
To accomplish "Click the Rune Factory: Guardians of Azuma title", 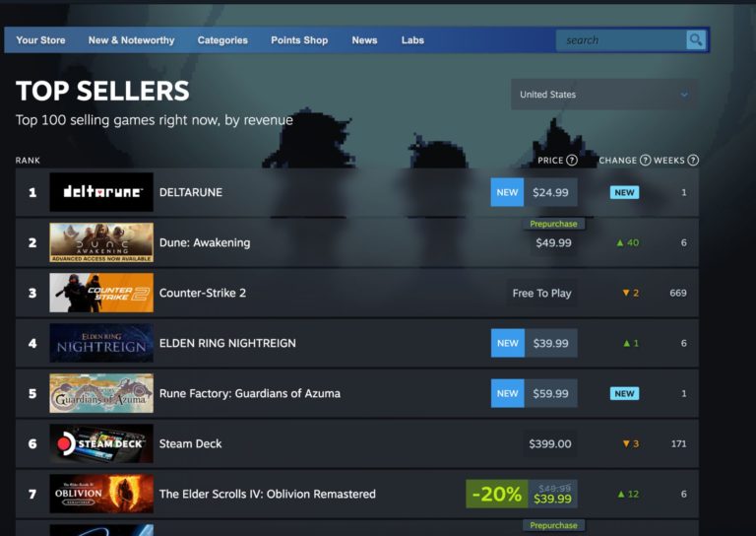I will pyautogui.click(x=249, y=393).
